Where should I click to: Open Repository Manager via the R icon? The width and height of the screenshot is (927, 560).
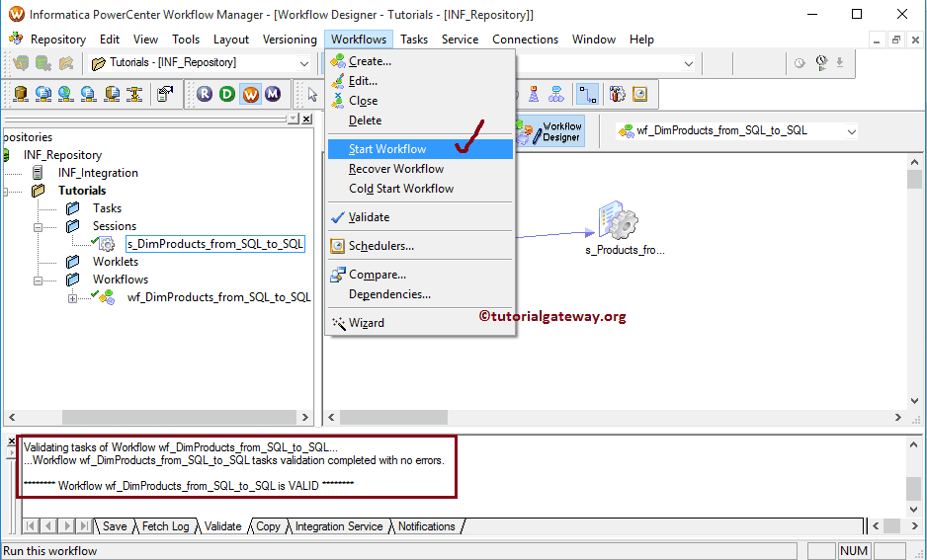205,94
